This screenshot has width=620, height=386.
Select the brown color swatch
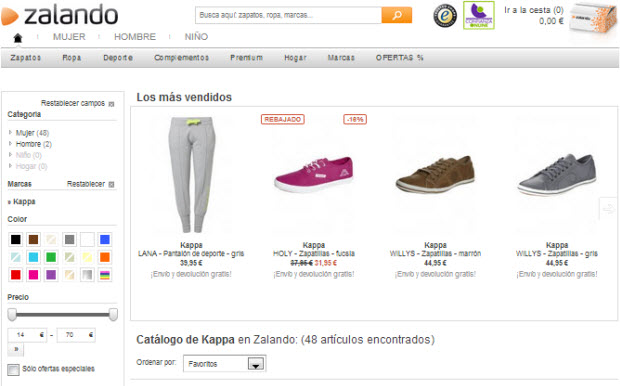[34, 239]
